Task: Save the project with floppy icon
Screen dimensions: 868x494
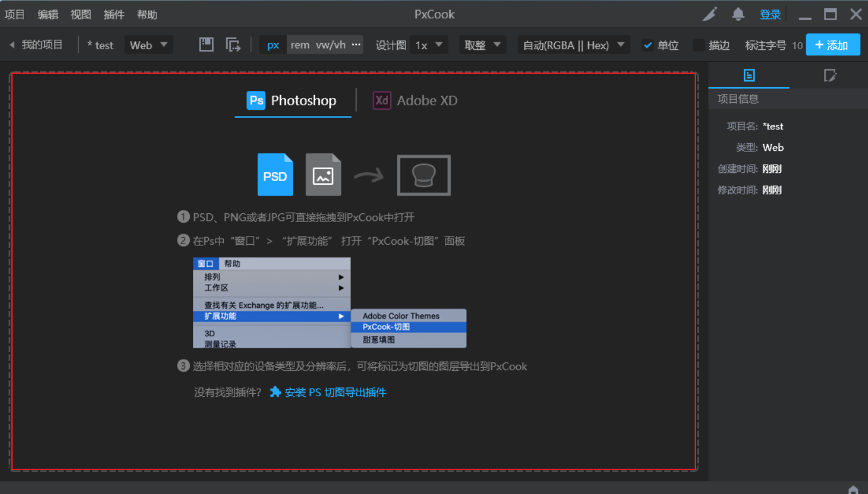Action: click(206, 44)
